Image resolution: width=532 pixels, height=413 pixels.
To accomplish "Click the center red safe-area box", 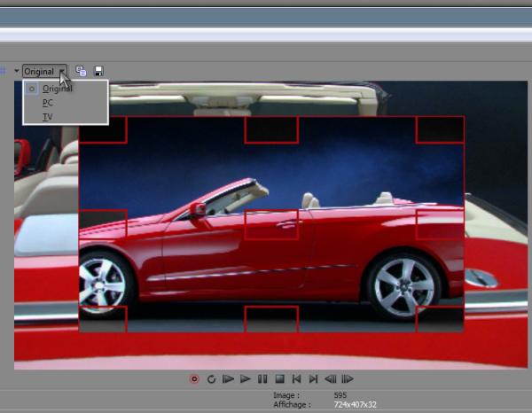I will click(x=271, y=224).
